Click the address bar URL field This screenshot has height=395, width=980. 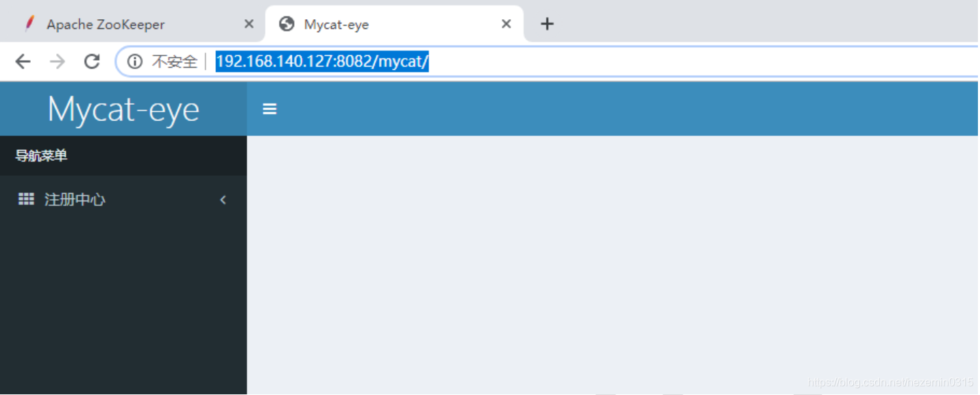point(548,62)
